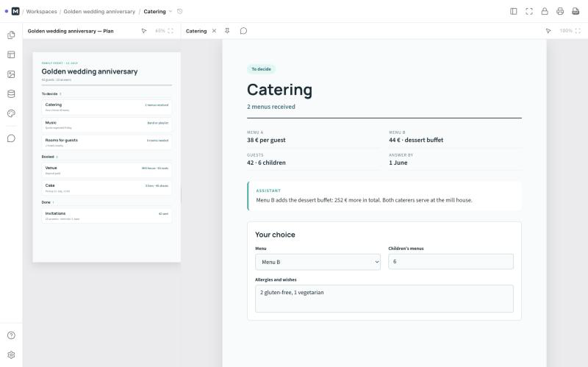Screen dimensions: 588x367
Task: Click the "42 · 6 children" guests value
Action: (x=266, y=163)
